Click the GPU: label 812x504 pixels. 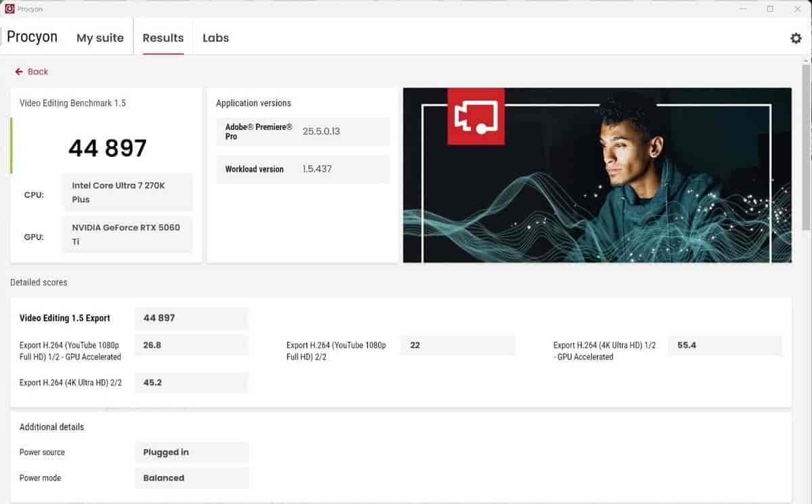(x=34, y=237)
